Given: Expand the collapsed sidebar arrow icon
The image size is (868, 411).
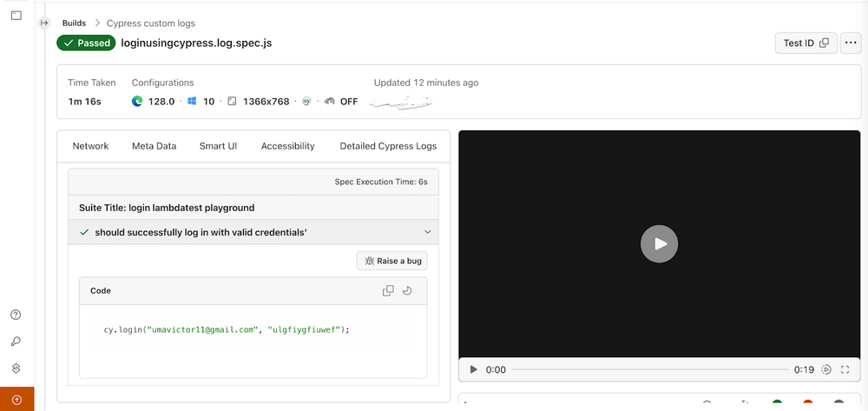Looking at the screenshot, I should click(x=44, y=23).
